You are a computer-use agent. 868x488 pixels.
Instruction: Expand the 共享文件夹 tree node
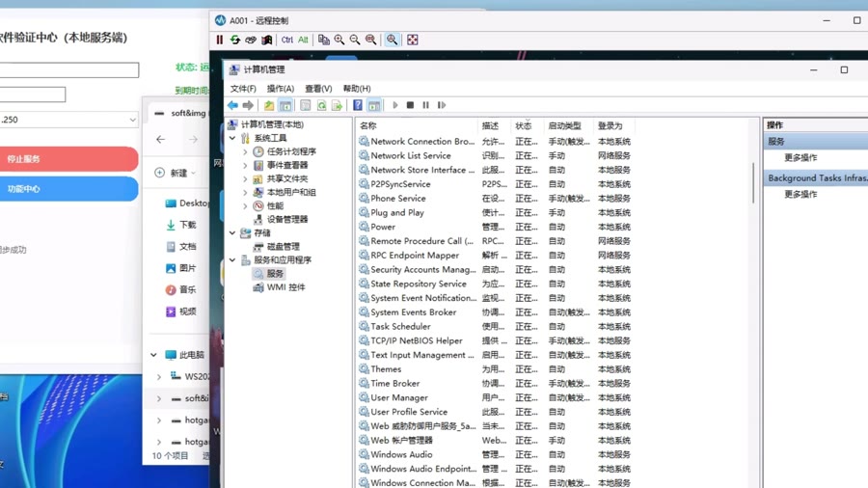pos(245,178)
